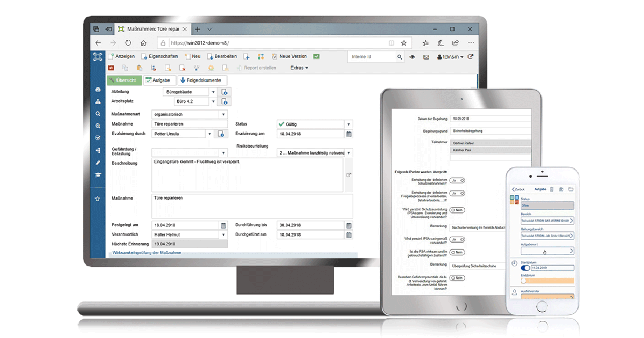Switch to the Folgedokumente tab
The image size is (644, 338).
pos(201,80)
